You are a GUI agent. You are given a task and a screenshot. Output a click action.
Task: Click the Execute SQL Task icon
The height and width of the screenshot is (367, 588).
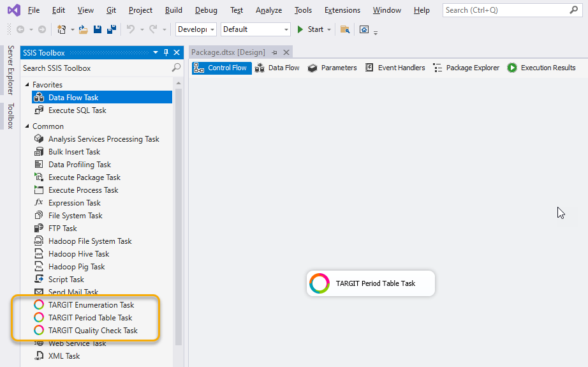pyautogui.click(x=39, y=110)
